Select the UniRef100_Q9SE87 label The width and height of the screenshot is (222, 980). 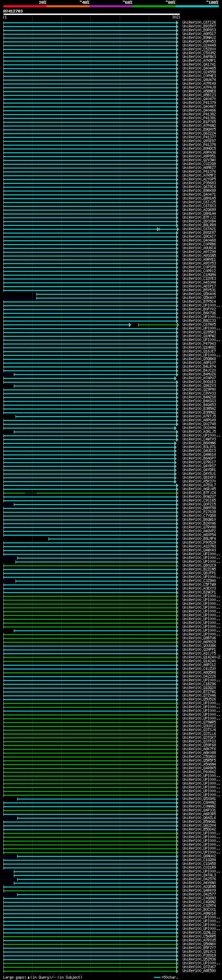pyautogui.click(x=199, y=141)
